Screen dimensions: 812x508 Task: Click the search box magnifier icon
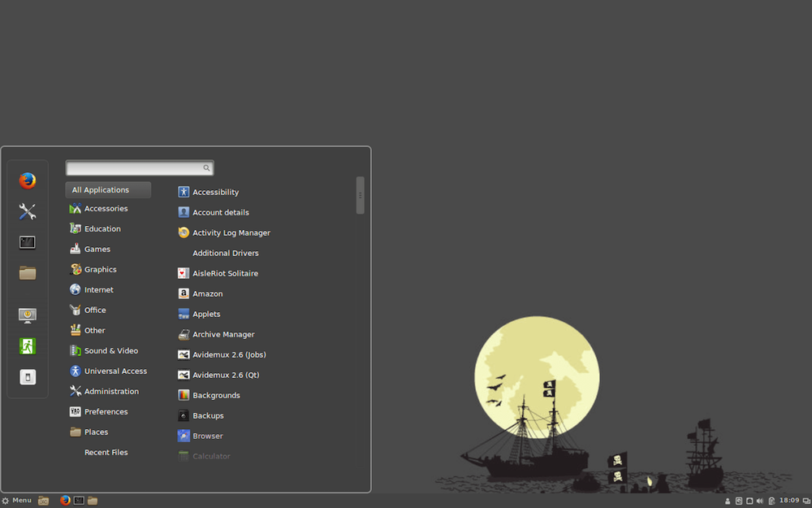coord(206,168)
